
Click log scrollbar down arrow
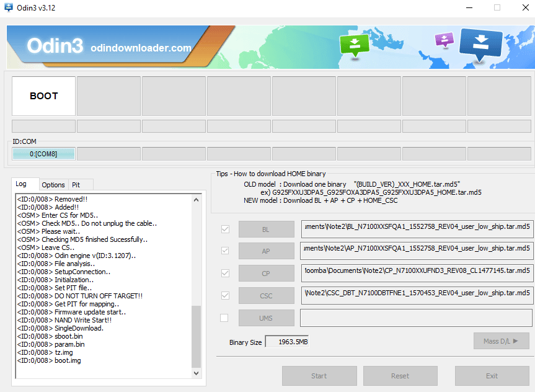pyautogui.click(x=196, y=373)
